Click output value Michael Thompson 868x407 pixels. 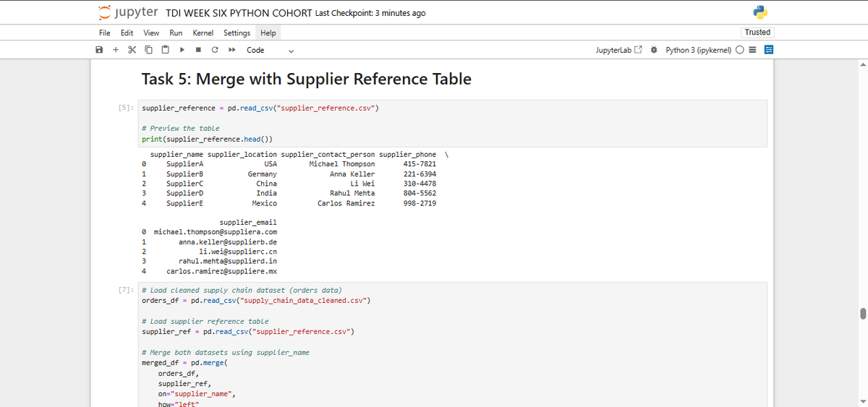click(x=341, y=164)
